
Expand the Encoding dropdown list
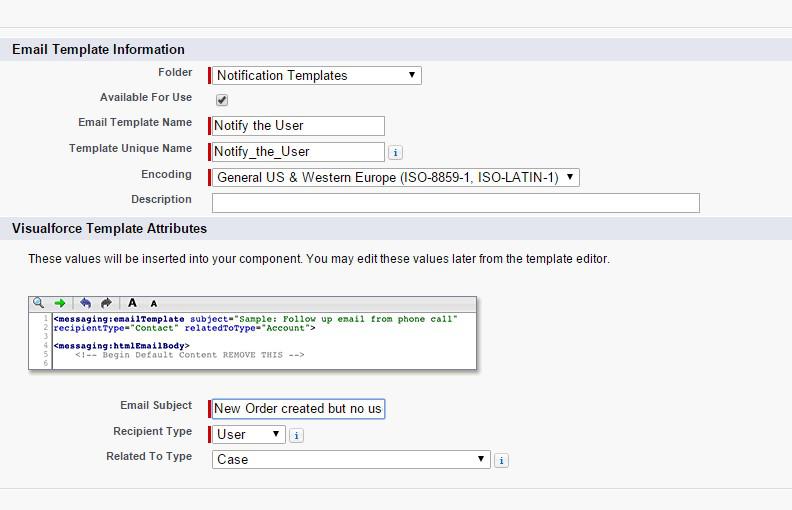tap(395, 178)
